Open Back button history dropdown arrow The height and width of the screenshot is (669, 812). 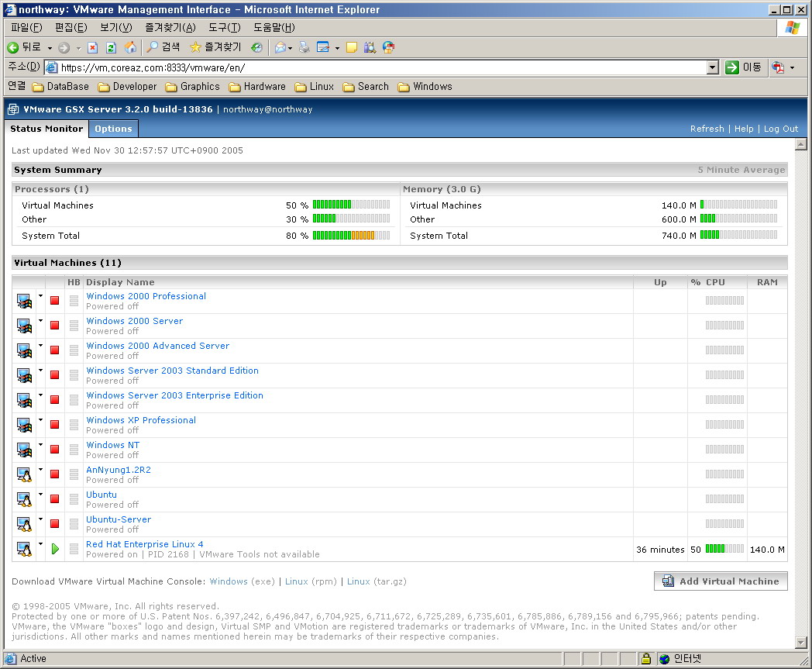point(50,48)
